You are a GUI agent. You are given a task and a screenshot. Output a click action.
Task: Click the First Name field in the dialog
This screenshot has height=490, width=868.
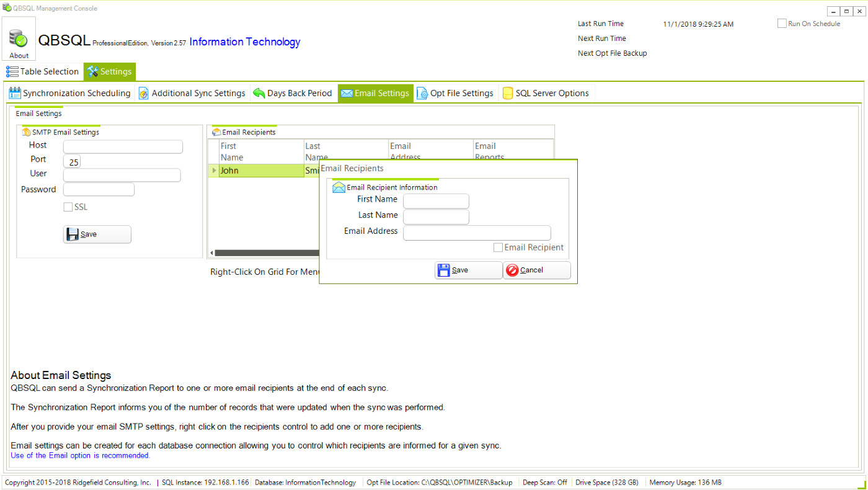tap(436, 201)
